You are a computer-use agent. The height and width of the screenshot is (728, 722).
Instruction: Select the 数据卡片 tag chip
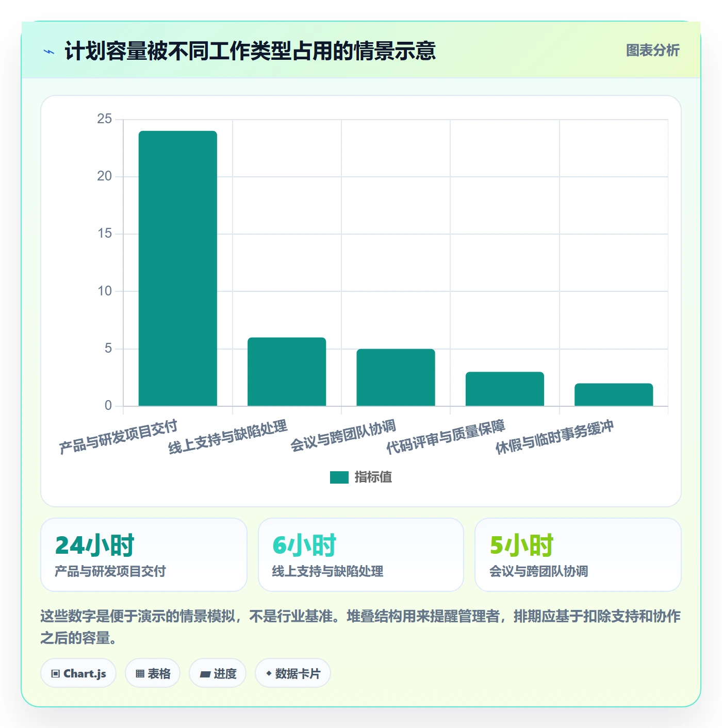coord(293,673)
